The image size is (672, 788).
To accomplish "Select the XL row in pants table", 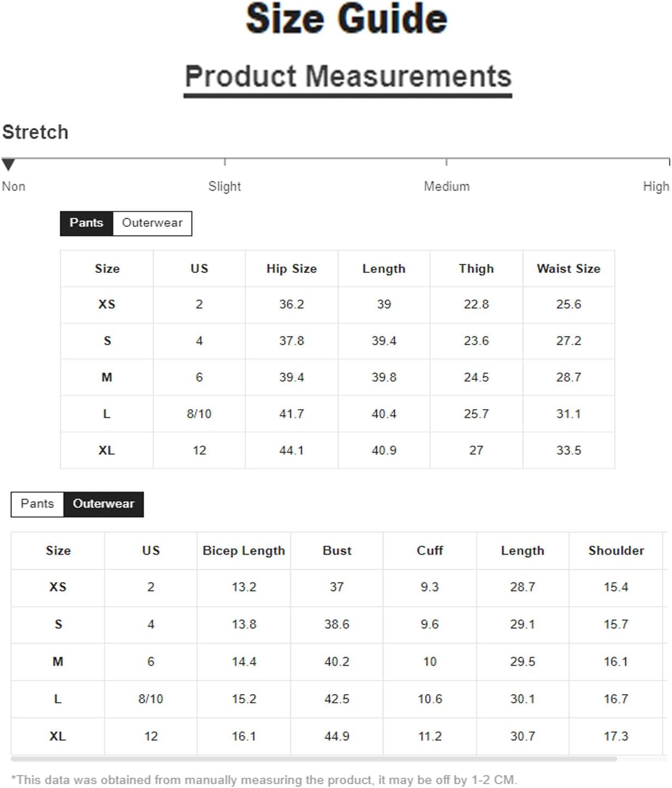I will point(337,450).
